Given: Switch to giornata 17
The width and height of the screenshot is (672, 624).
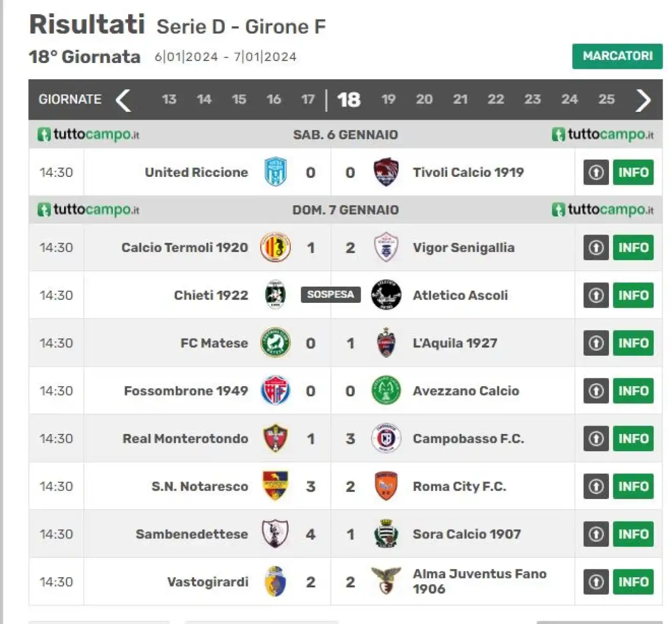Looking at the screenshot, I should tap(308, 99).
